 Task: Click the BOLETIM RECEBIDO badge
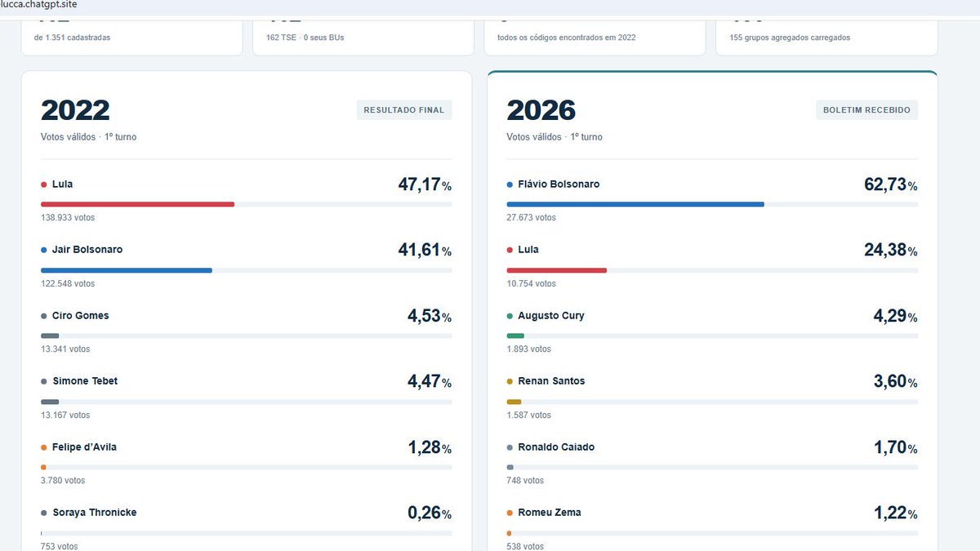[866, 110]
